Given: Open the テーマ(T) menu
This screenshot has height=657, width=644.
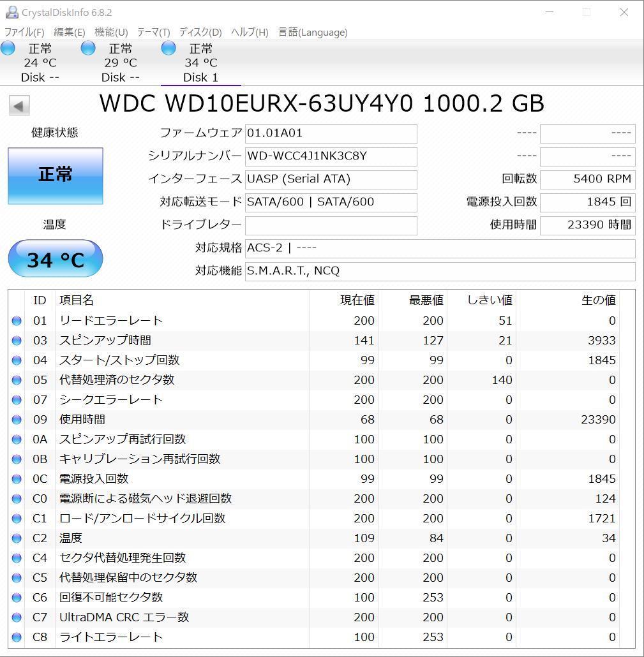Looking at the screenshot, I should [x=153, y=33].
